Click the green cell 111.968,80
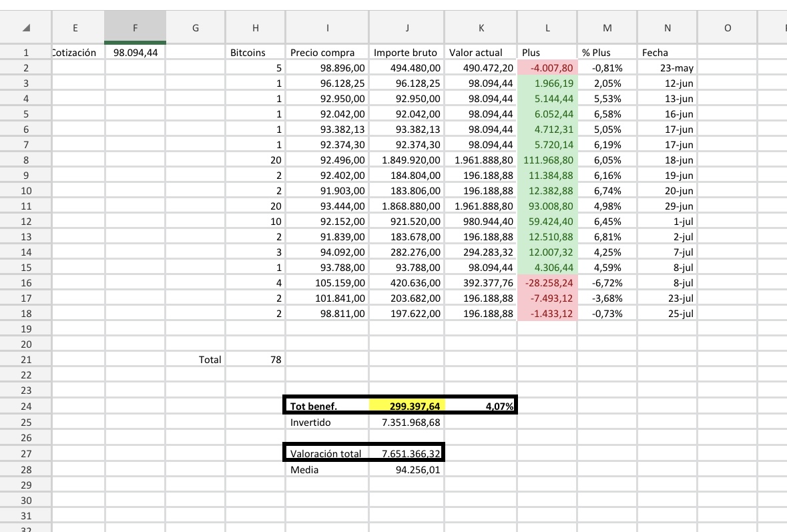 click(547, 160)
